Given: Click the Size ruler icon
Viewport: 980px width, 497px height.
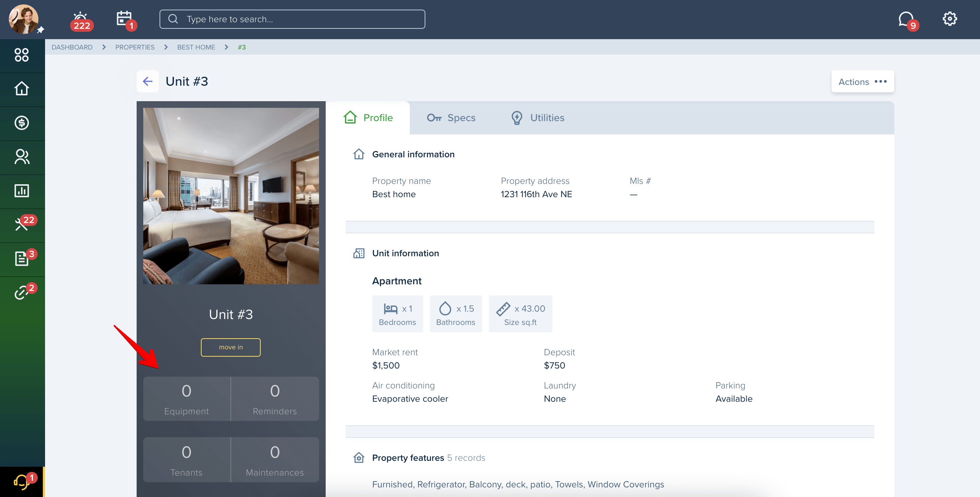Looking at the screenshot, I should pyautogui.click(x=503, y=309).
